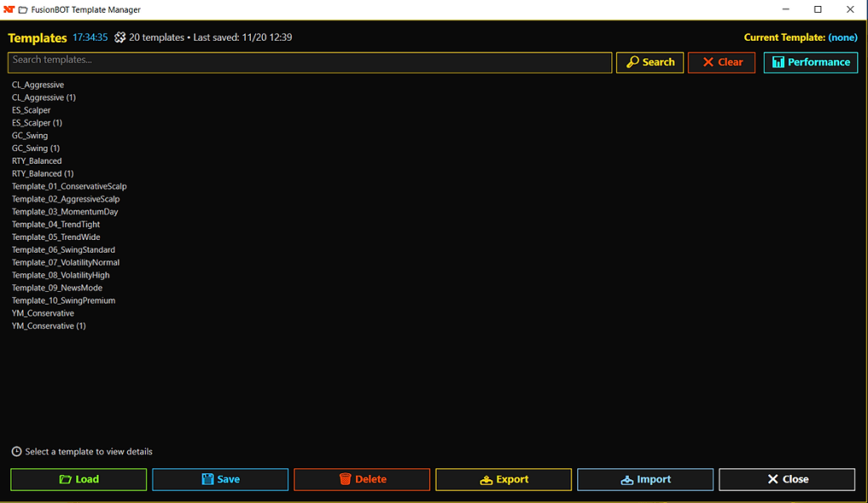Viewport: 868px width, 503px height.
Task: Choose the GC_Swing (1) template
Action: (x=36, y=148)
